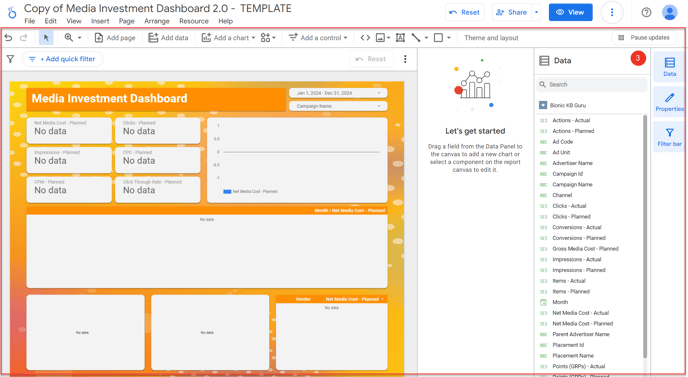The height and width of the screenshot is (377, 688).
Task: Click the Pause updates button
Action: [644, 38]
